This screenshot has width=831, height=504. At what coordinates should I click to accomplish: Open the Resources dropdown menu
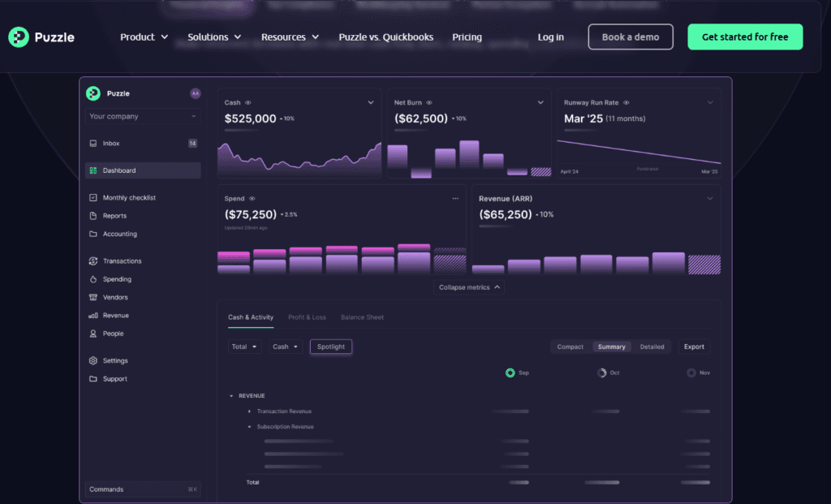(x=290, y=37)
